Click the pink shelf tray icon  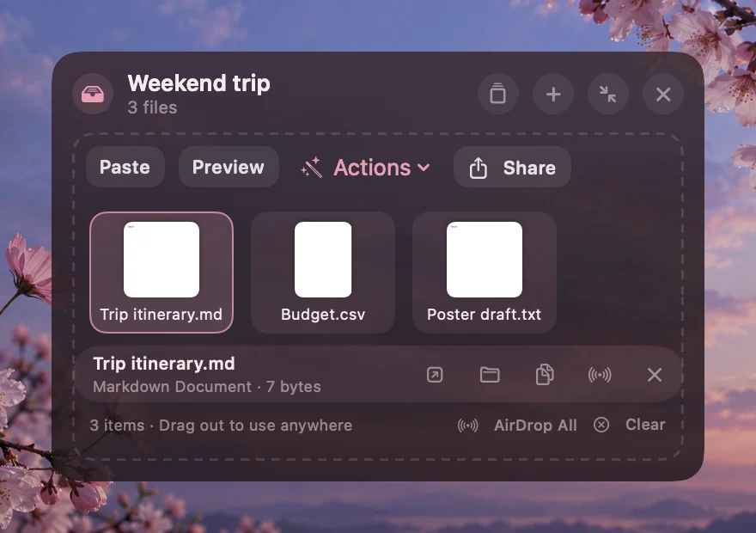coord(93,94)
